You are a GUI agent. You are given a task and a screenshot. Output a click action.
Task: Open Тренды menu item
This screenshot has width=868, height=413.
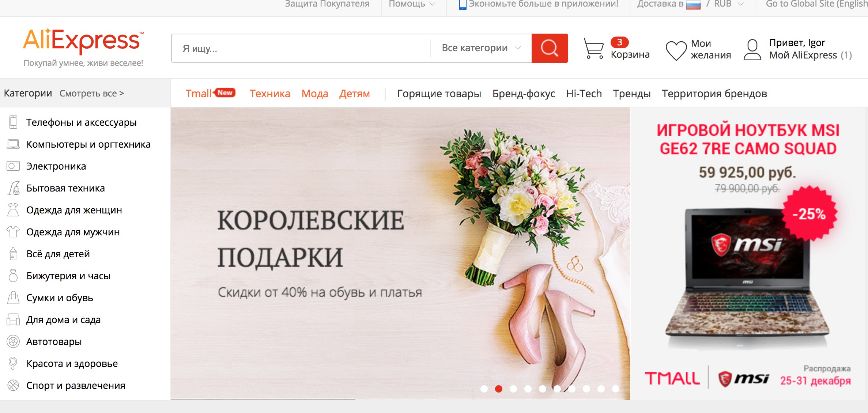[632, 94]
